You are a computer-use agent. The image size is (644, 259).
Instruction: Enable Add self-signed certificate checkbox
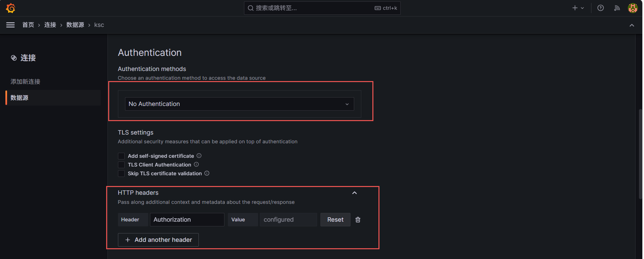[121, 156]
